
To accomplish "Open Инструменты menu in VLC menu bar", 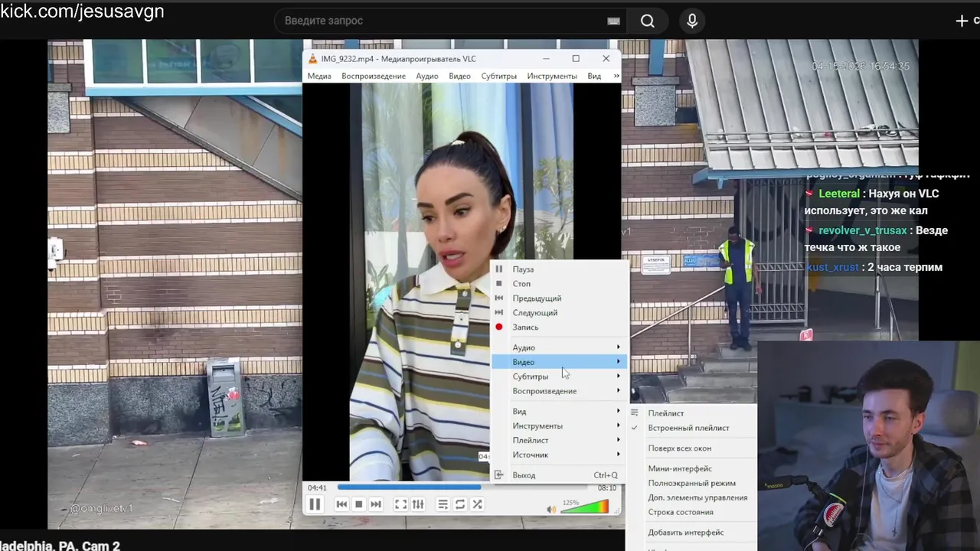I will [552, 76].
